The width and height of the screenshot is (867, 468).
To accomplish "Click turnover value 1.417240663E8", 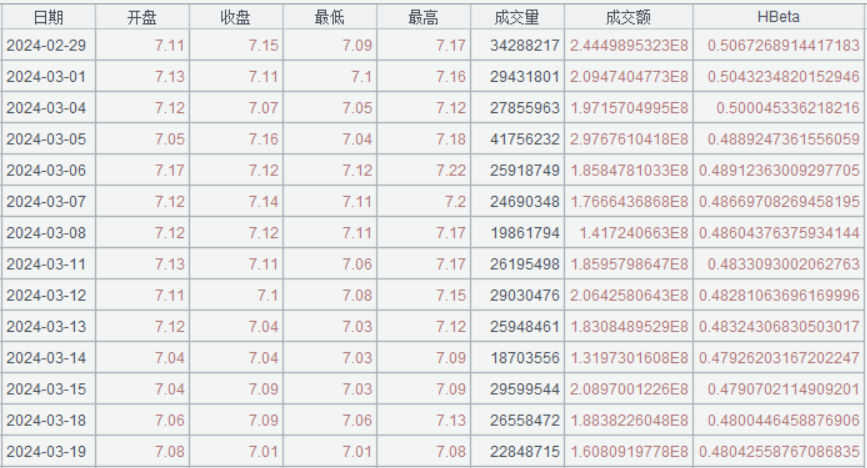I will [x=634, y=233].
